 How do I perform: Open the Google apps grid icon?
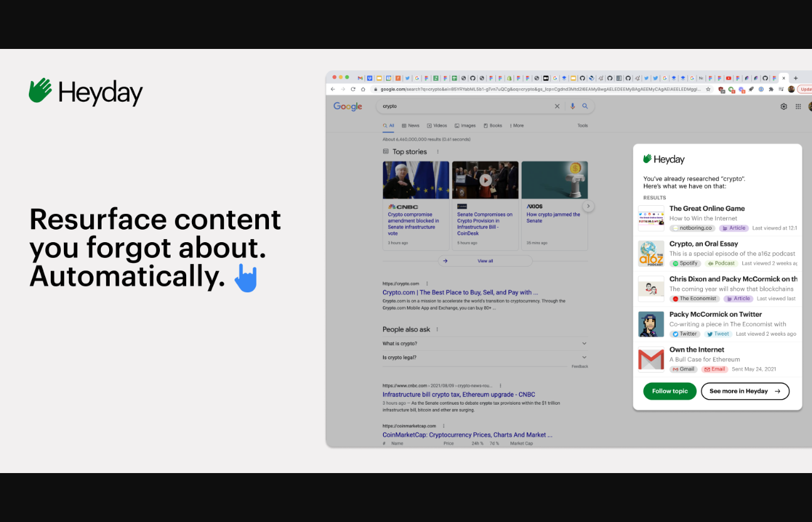pos(798,107)
